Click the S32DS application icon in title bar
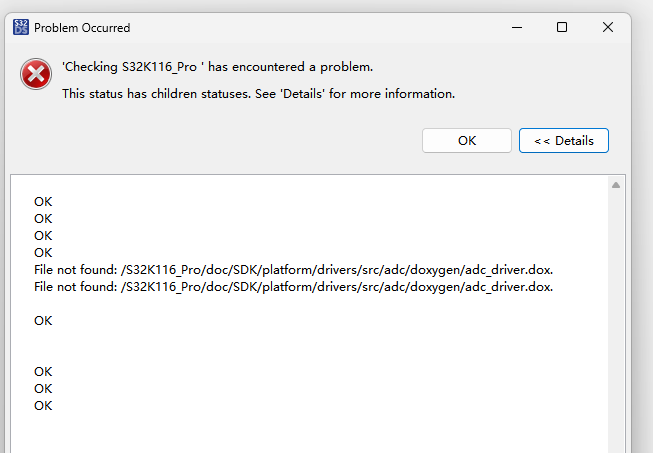This screenshot has width=653, height=453. (x=20, y=28)
